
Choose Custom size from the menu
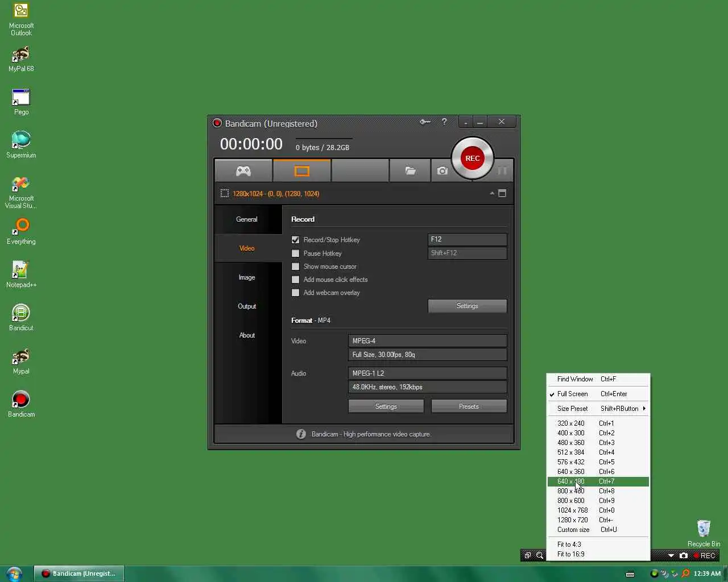point(598,530)
